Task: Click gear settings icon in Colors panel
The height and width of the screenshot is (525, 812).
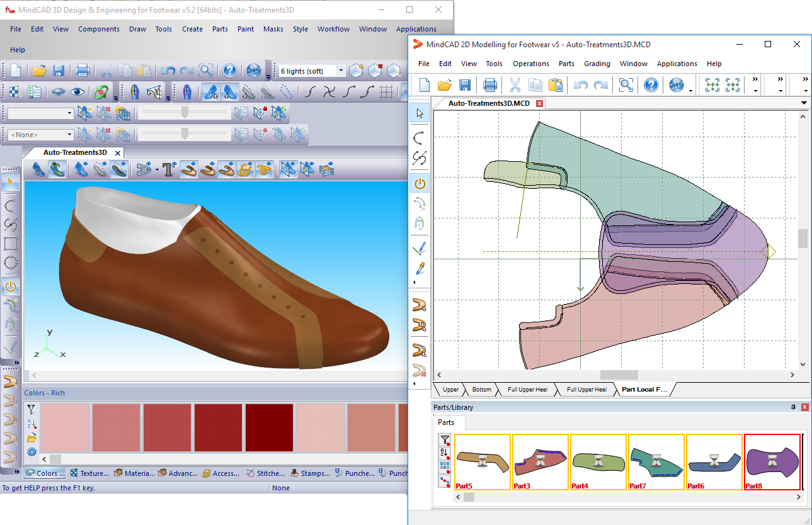Action: [31, 452]
